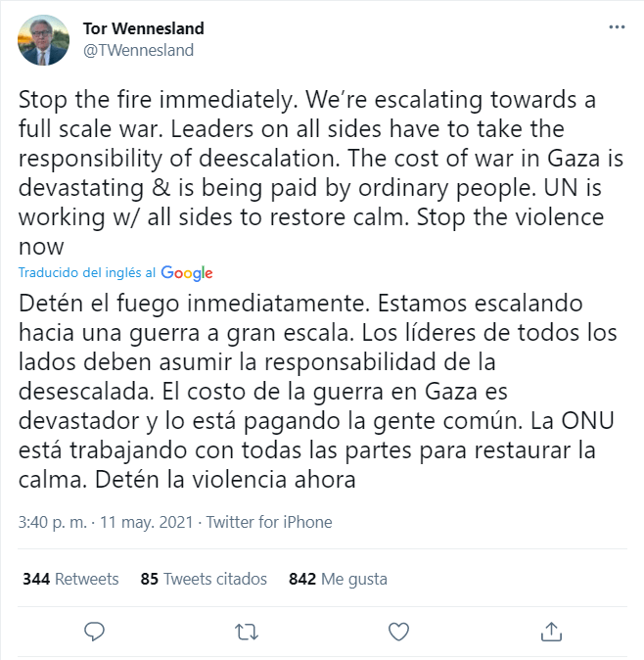Screen dimensions: 644x660
Task: Open Tor Wennesland's profile picture
Action: click(x=43, y=40)
